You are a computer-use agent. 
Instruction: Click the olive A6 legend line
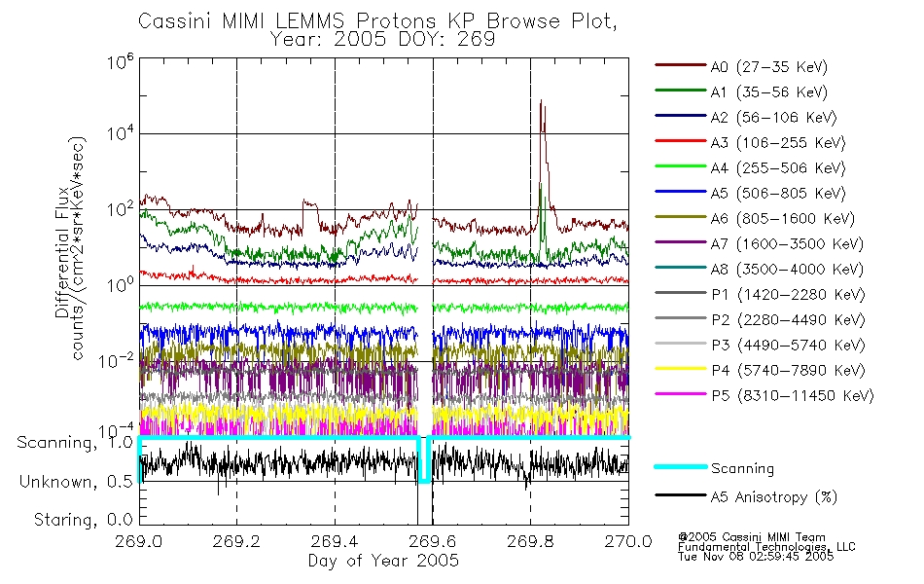[x=681, y=216]
